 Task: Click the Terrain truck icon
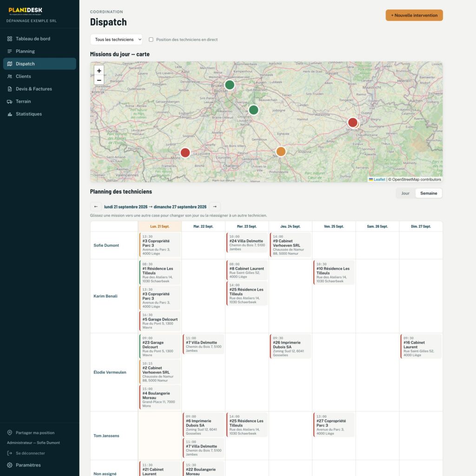coord(10,101)
